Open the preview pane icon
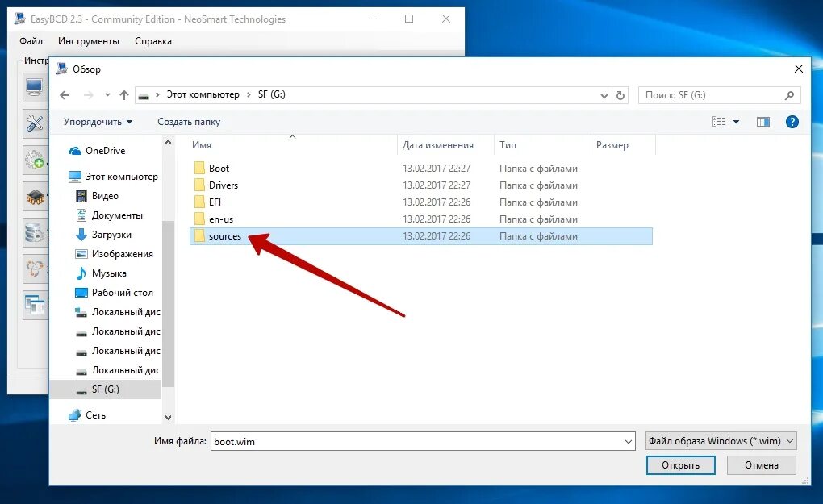The height and width of the screenshot is (504, 823). click(x=762, y=121)
